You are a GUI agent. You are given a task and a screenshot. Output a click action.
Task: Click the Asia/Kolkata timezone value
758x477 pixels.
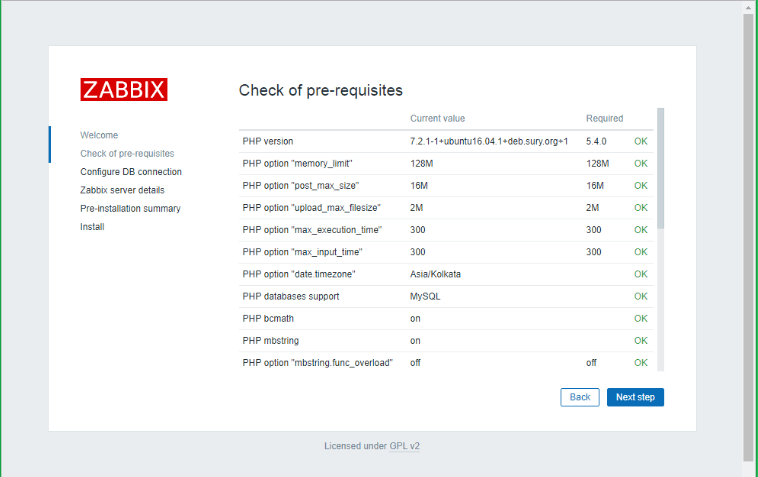(x=435, y=274)
